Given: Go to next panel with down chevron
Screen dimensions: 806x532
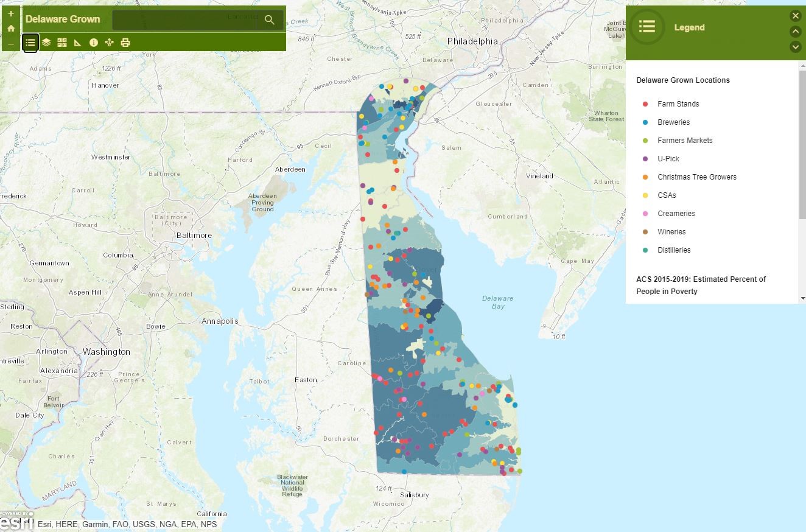Looking at the screenshot, I should pyautogui.click(x=795, y=47).
